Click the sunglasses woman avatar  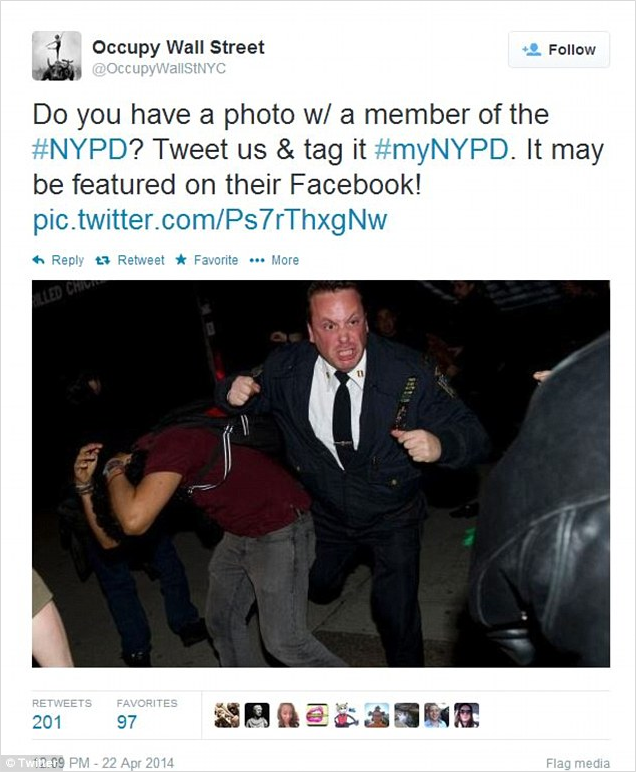point(467,715)
